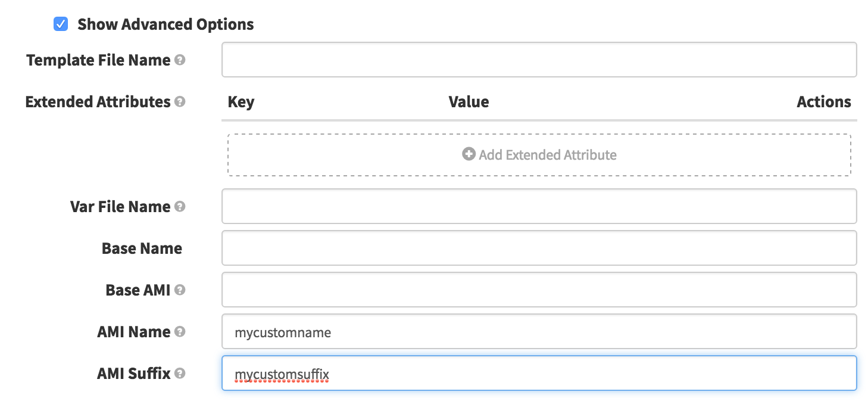Click the Extended Attributes help icon

point(180,102)
